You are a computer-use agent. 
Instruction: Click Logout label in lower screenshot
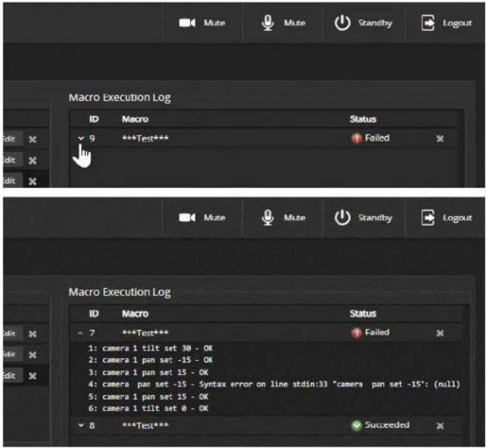457,218
